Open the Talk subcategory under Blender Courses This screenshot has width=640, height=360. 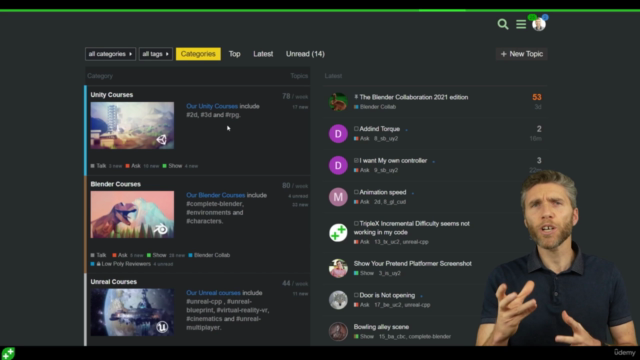tap(98, 255)
